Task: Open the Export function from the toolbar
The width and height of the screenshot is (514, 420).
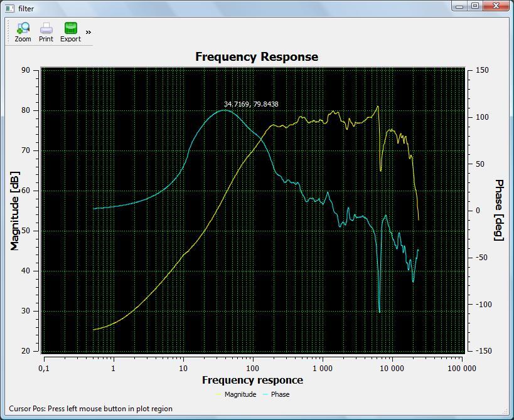Action: [70, 32]
